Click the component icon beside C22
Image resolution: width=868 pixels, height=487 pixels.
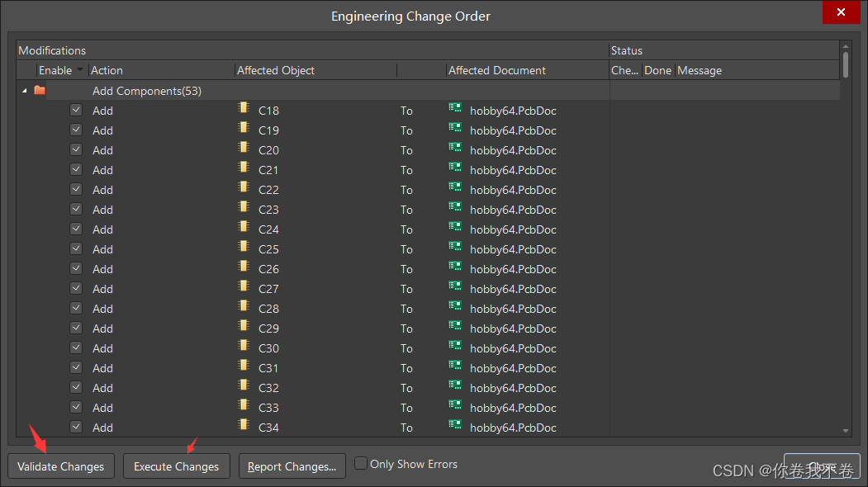243,187
